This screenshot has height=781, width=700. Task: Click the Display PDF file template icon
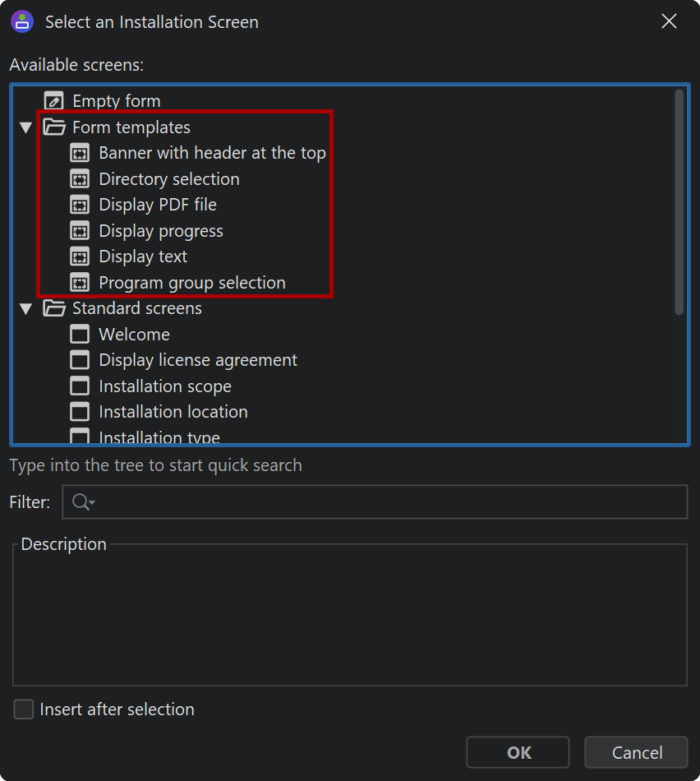tap(80, 205)
